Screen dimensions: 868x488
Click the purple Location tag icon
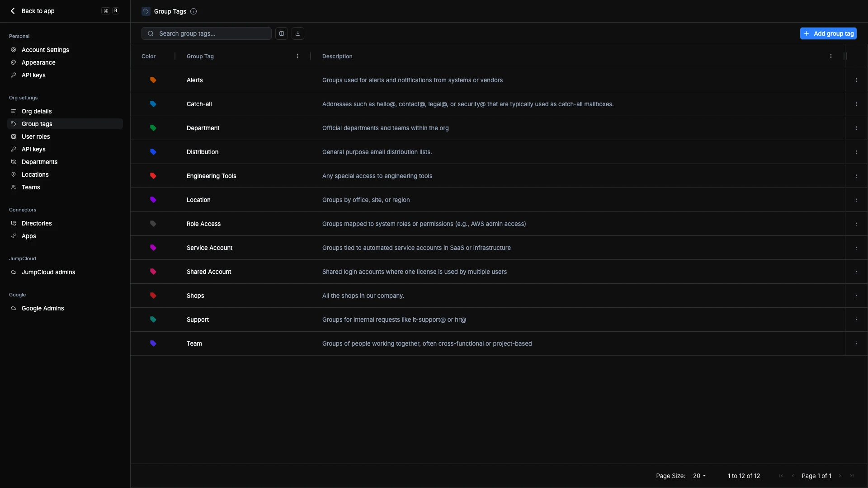coord(153,200)
